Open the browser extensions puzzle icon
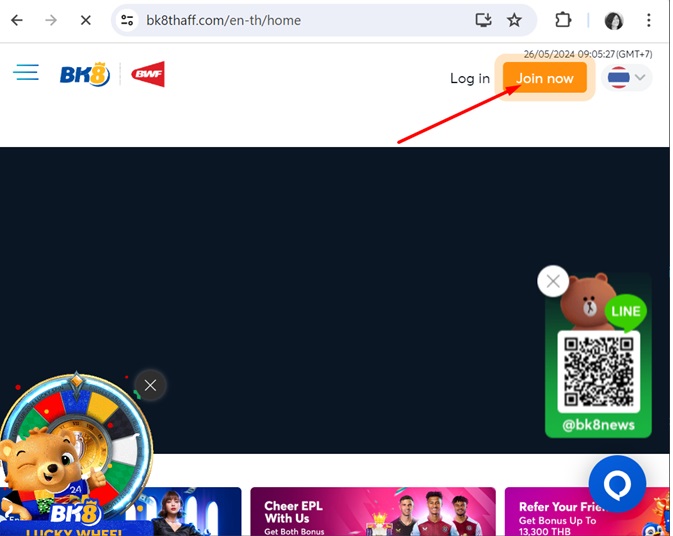 [563, 20]
